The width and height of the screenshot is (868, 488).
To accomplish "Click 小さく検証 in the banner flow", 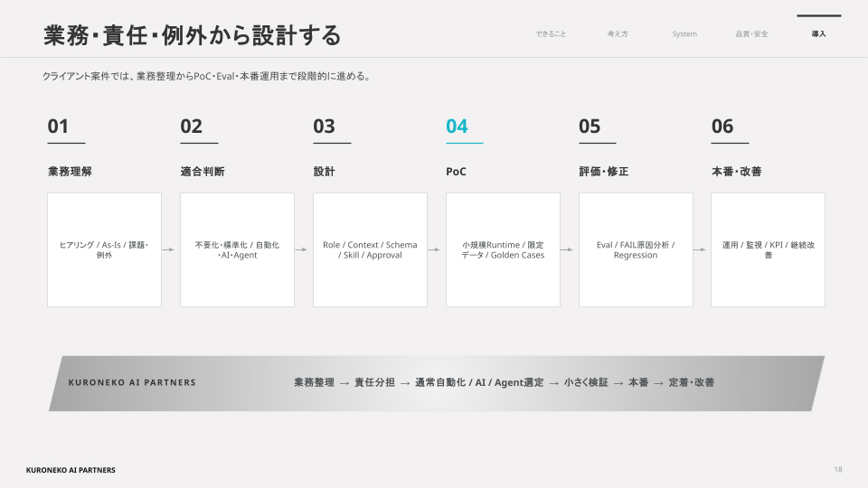I will pos(586,382).
